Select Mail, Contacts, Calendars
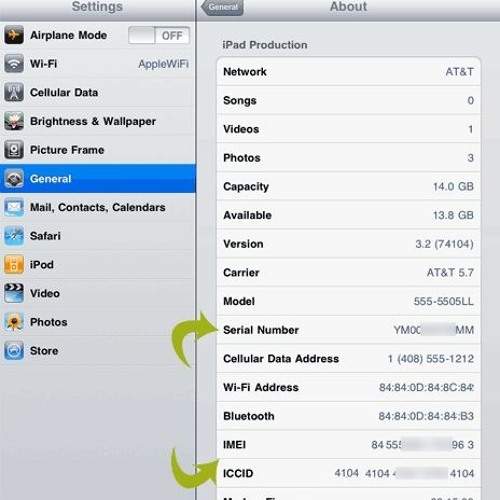The width and height of the screenshot is (500, 500). [98, 207]
